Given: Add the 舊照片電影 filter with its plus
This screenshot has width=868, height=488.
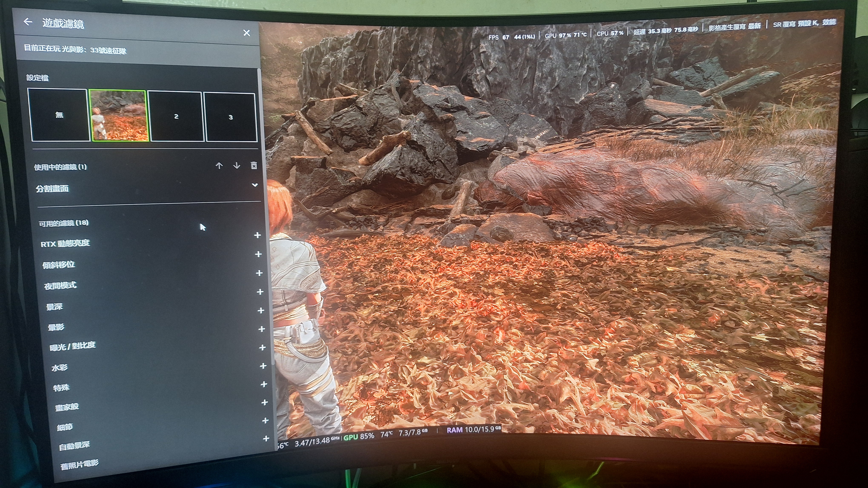Looking at the screenshot, I should click(x=266, y=438).
